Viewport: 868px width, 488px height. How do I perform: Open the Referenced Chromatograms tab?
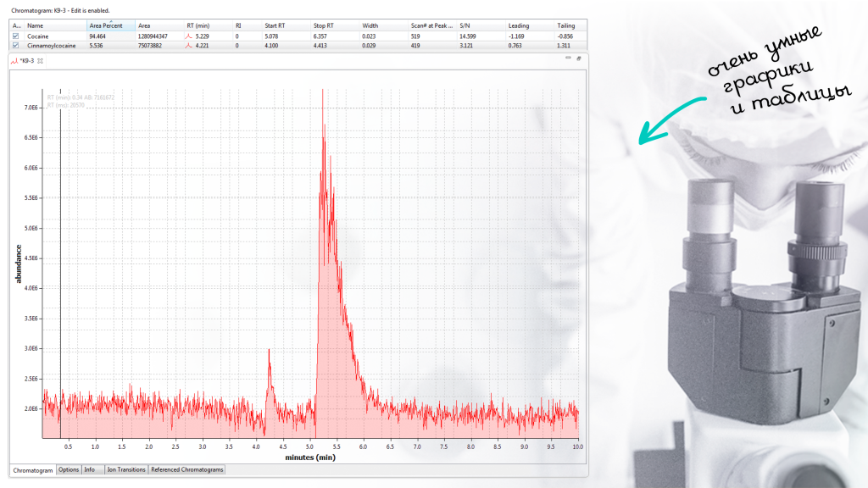[186, 469]
